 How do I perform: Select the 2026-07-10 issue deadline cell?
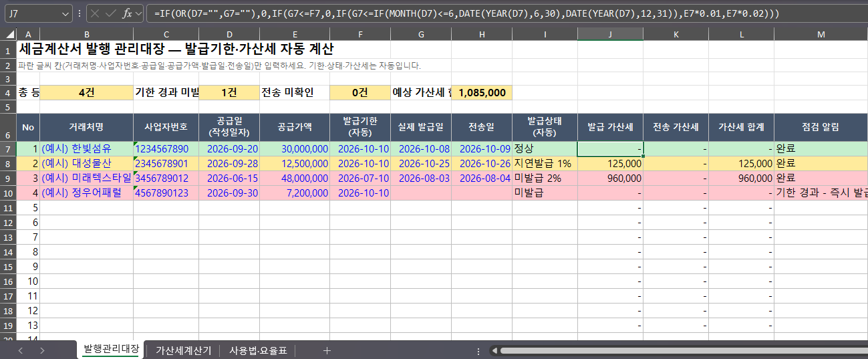coord(359,178)
